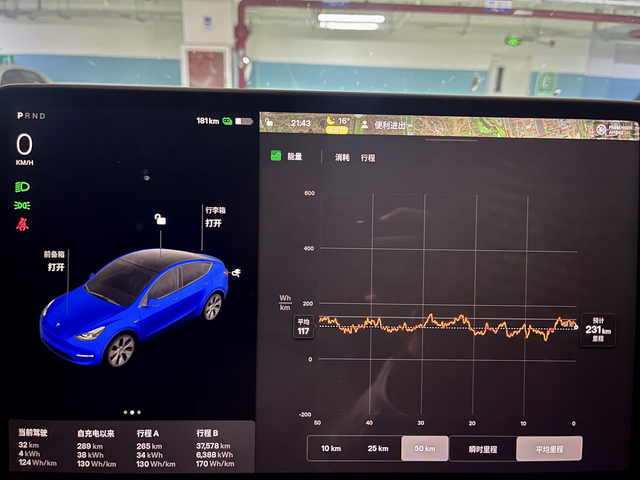Tap the battery level icon
This screenshot has width=640, height=480.
click(244, 121)
